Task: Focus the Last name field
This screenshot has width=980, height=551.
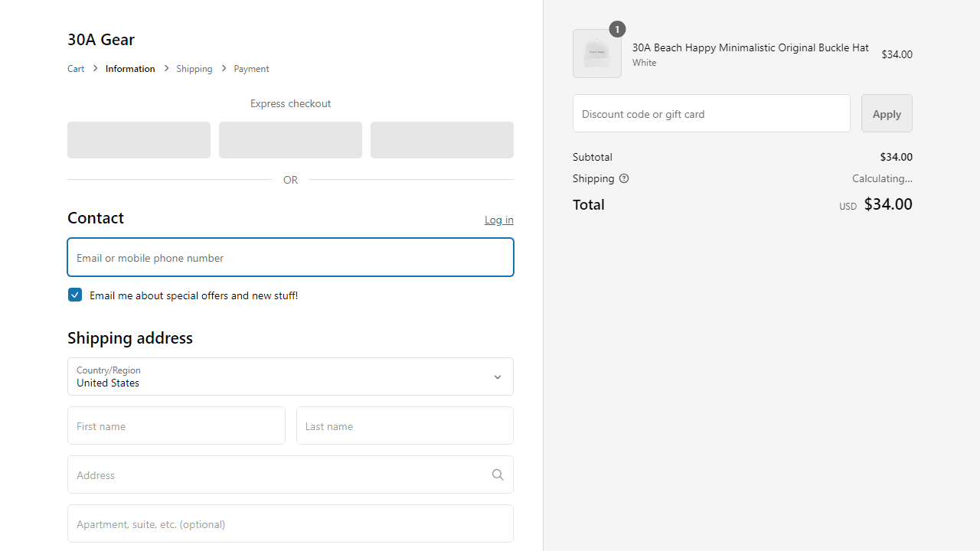Action: tap(405, 425)
